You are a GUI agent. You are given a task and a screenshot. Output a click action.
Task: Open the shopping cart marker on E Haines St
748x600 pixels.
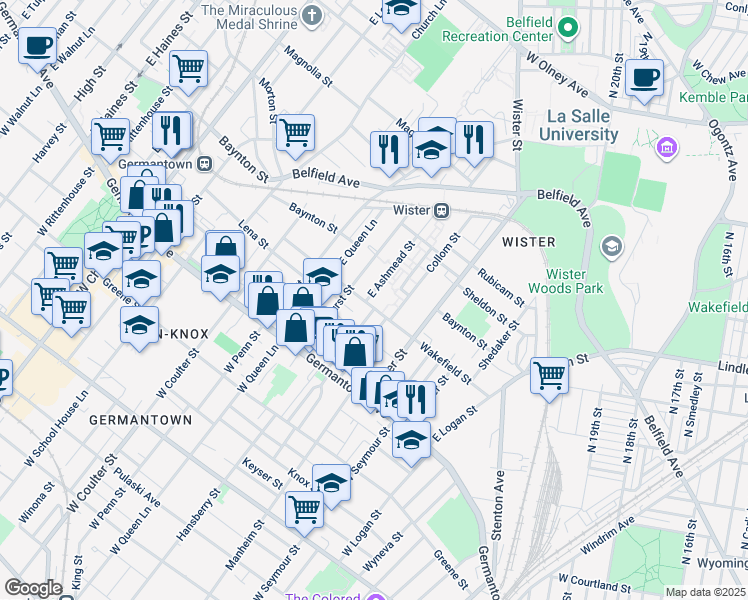188,70
